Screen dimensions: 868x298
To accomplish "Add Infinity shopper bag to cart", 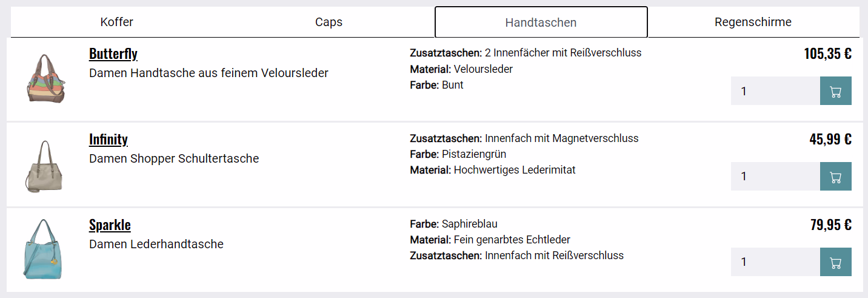I will (835, 177).
